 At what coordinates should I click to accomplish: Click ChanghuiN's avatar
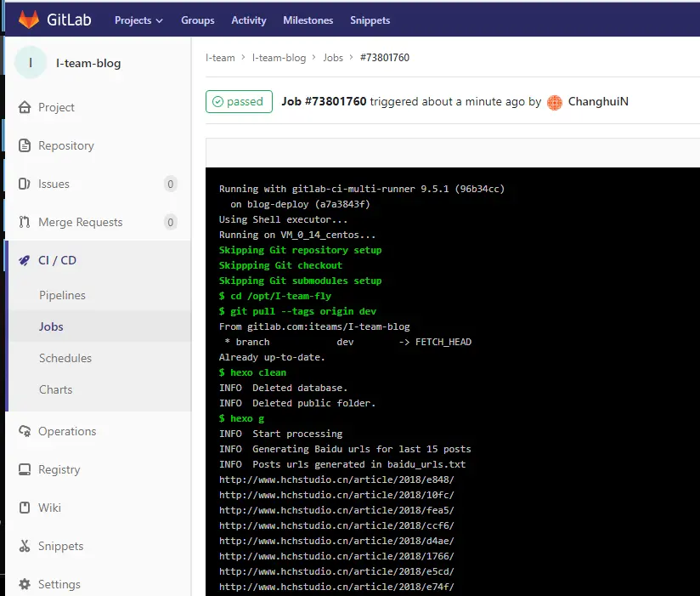point(554,101)
